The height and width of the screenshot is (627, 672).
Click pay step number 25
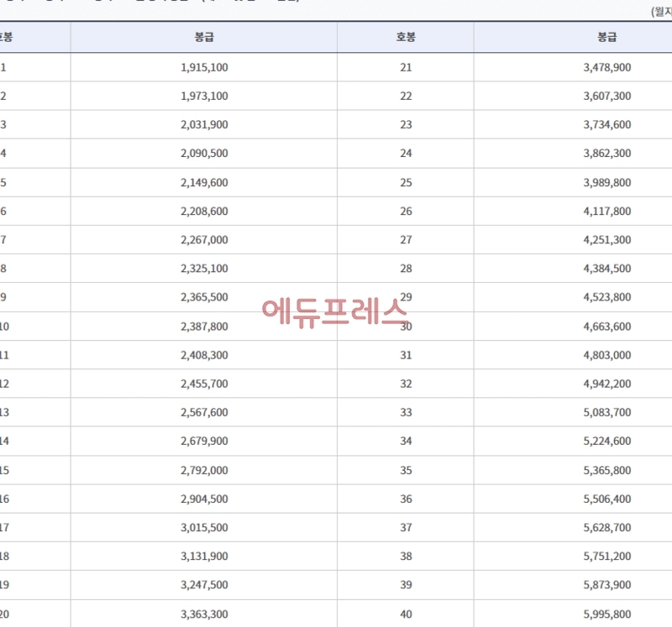click(x=406, y=182)
